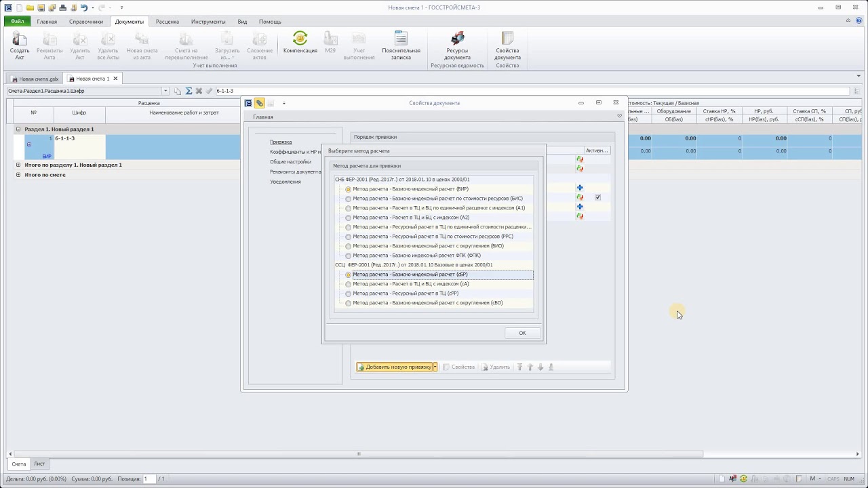Viewport: 868px width, 488px height.
Task: Close the Новая смета 1 tab
Action: click(115, 79)
